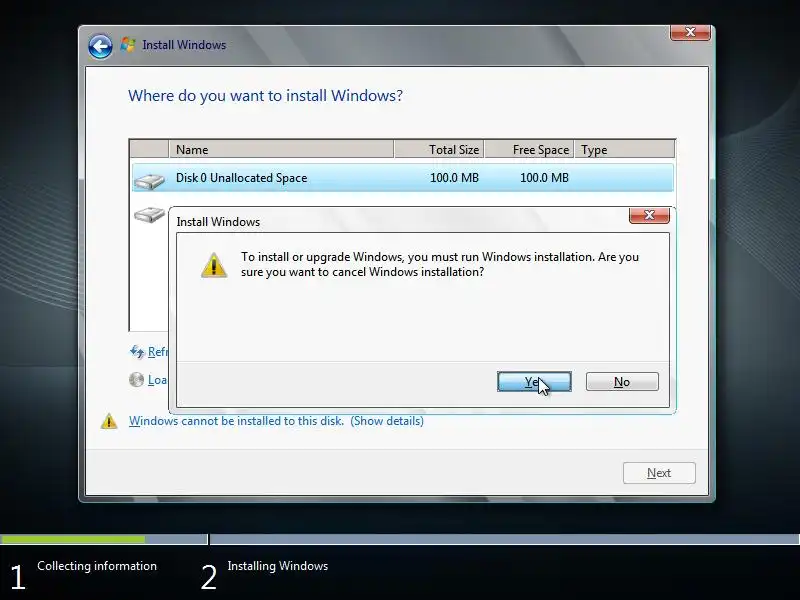Viewport: 800px width, 600px height.
Task: Click the warning icon in the dialog
Action: point(214,265)
